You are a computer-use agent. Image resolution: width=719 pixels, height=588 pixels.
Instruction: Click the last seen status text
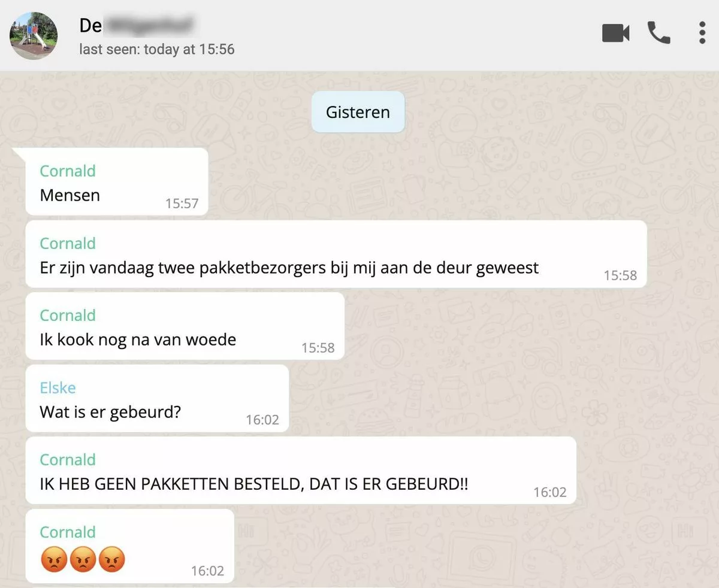[157, 49]
